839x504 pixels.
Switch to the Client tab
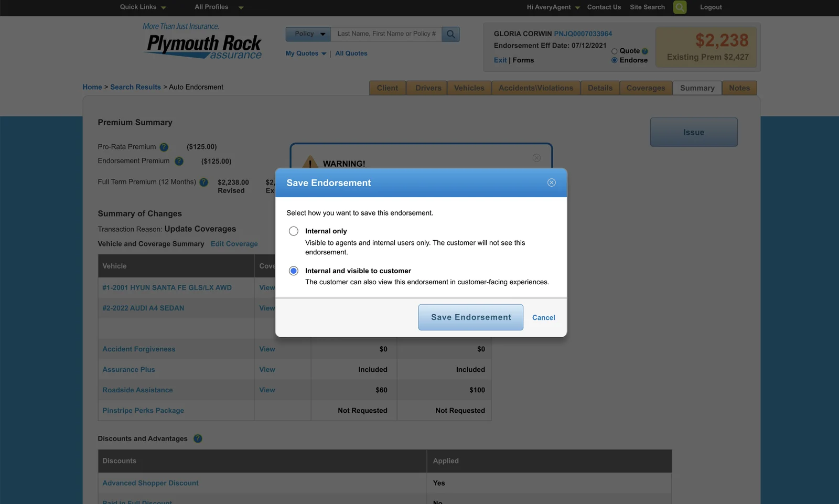coord(388,88)
